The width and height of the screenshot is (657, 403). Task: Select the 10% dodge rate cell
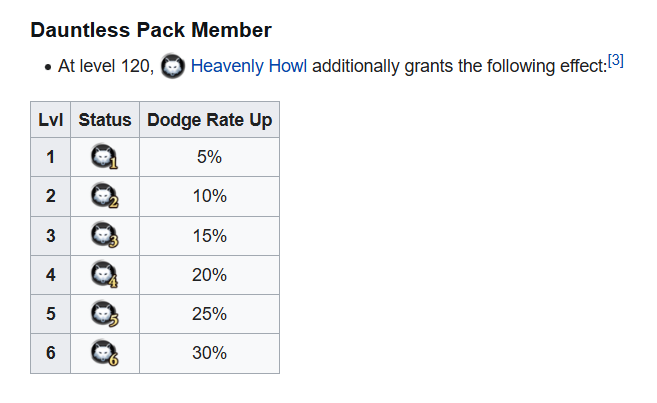coord(210,196)
